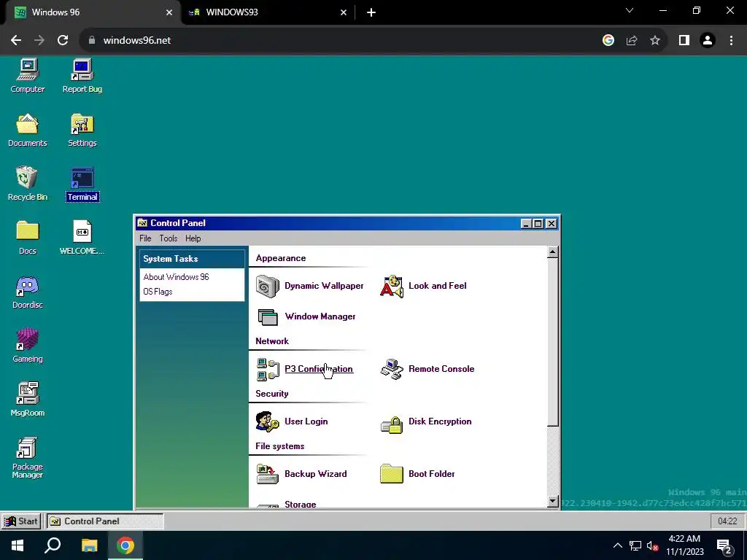Click the scrollbar down arrow in Control Panel

pyautogui.click(x=553, y=501)
